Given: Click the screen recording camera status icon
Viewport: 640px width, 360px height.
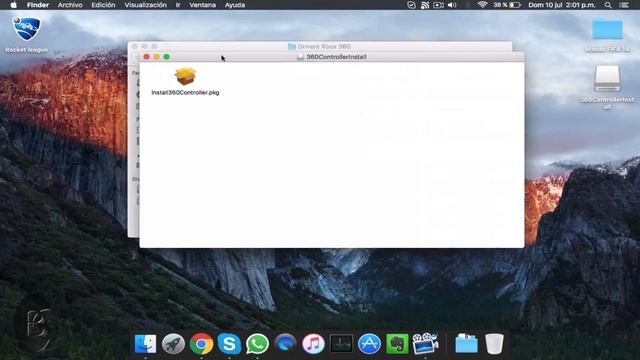Looking at the screenshot, I should [438, 5].
